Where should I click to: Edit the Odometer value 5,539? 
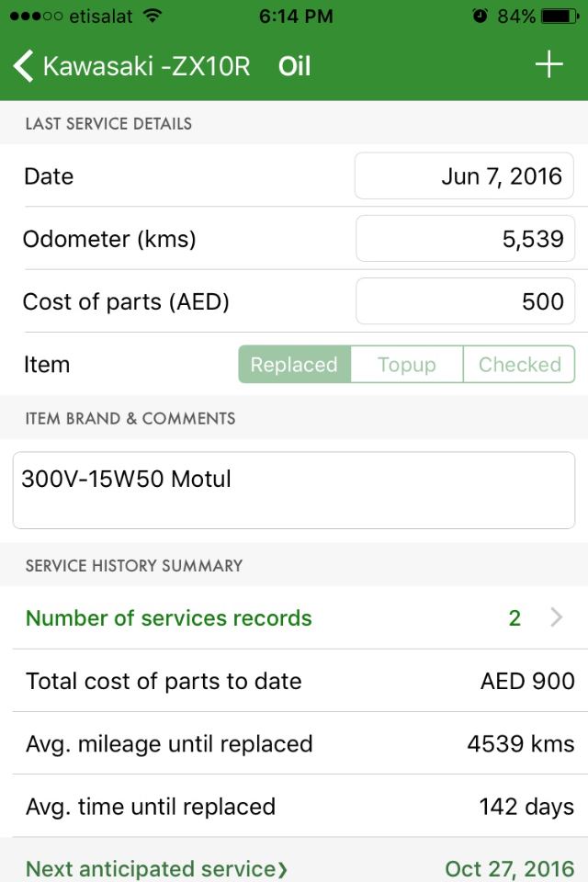pyautogui.click(x=465, y=239)
